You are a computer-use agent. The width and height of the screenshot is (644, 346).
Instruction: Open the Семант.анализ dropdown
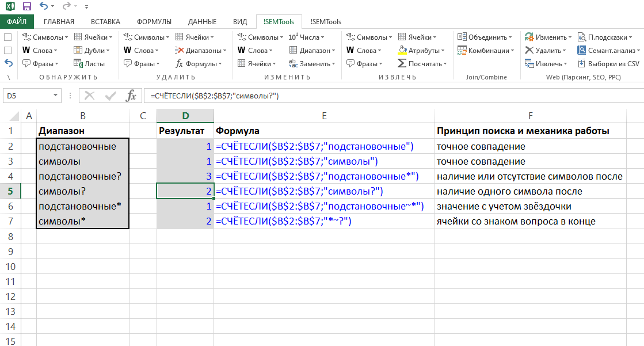[x=609, y=50]
